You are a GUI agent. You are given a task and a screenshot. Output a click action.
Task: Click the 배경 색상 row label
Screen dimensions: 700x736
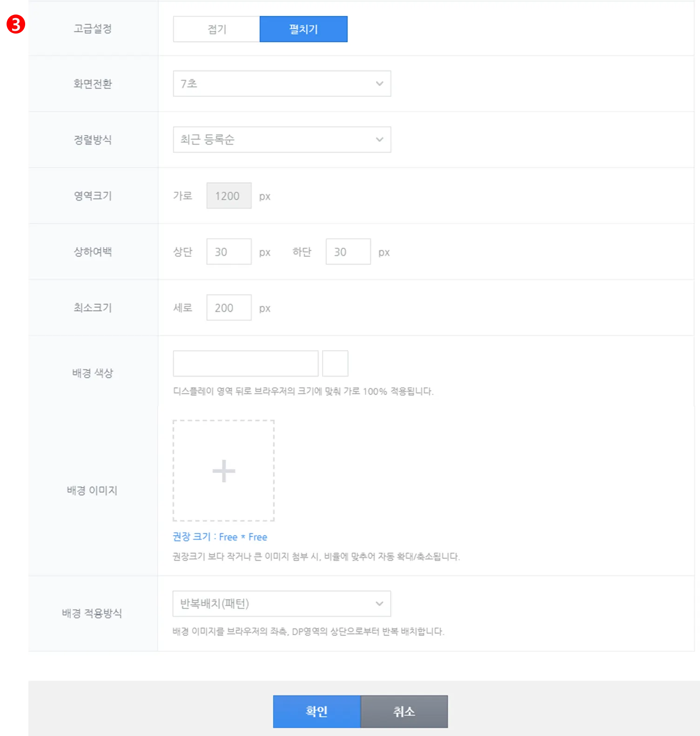[93, 373]
